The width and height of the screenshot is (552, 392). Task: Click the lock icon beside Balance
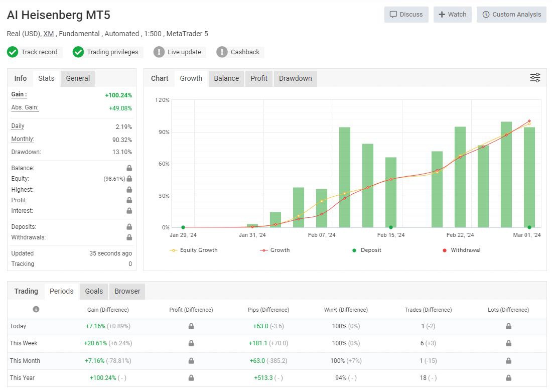129,168
